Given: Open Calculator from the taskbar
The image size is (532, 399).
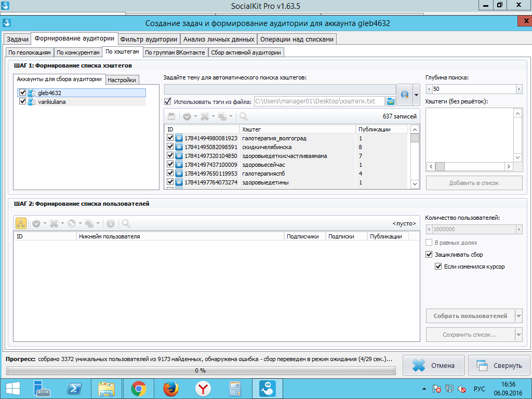Looking at the screenshot, I should tap(235, 389).
